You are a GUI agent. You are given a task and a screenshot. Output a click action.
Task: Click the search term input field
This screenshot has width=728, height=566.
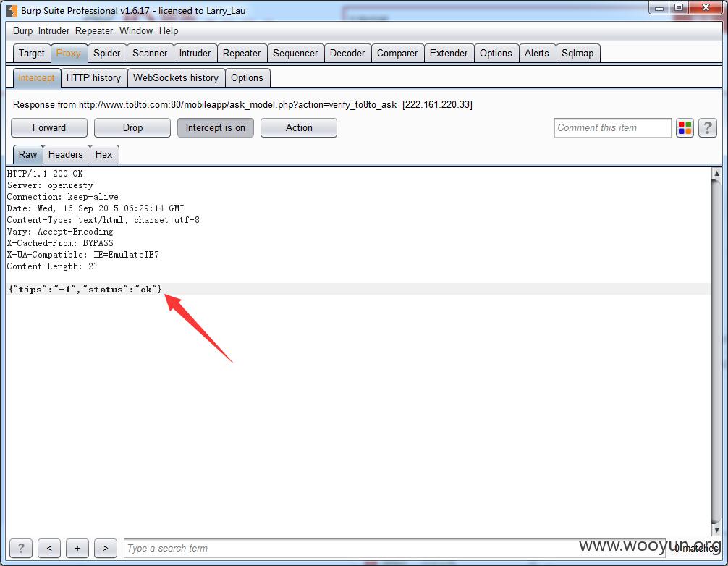(x=394, y=549)
